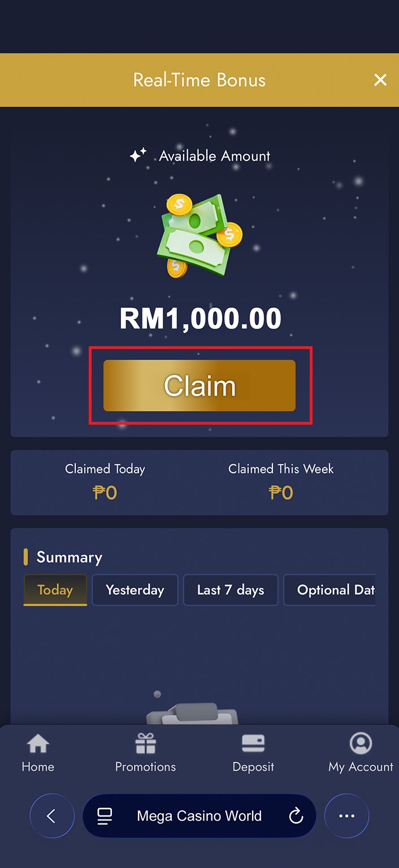Tap the Claimed This Week amount
Screen dimensions: 399x868
click(x=281, y=493)
